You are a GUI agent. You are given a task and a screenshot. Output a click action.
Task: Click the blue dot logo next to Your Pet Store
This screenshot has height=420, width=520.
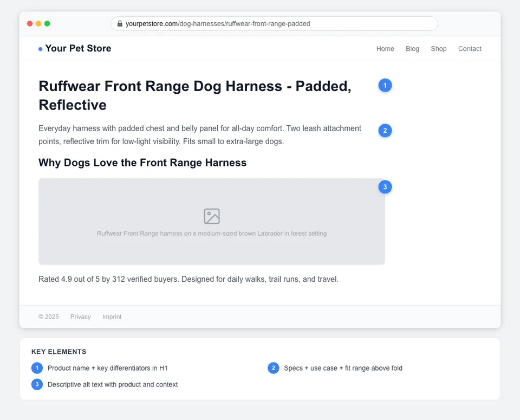(40, 49)
